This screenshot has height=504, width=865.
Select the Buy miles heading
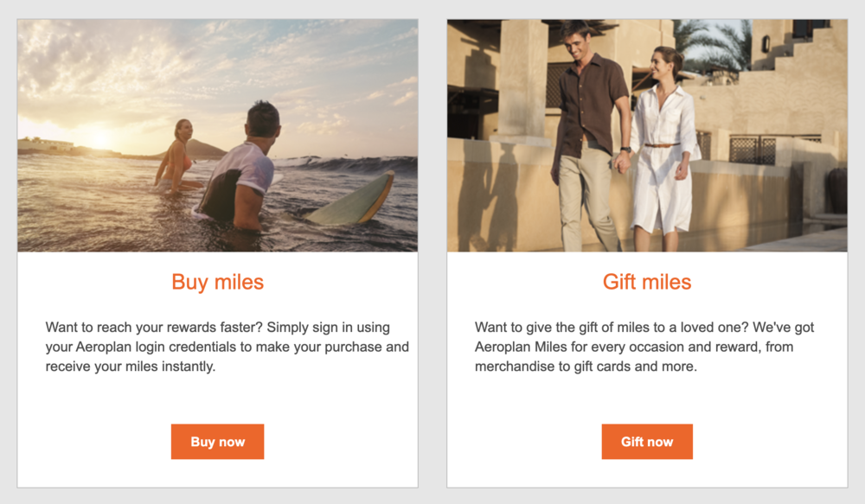pos(217,282)
